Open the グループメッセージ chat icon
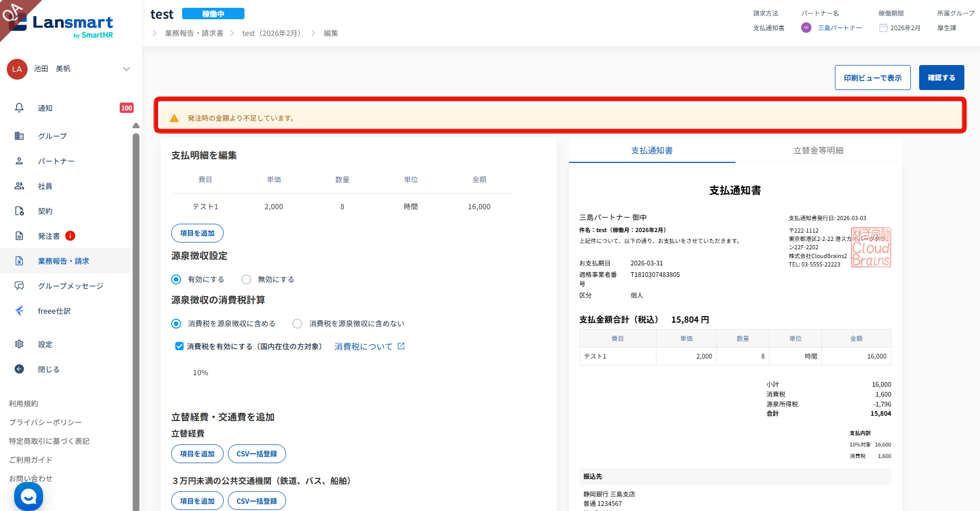Screen dimensions: 980x511 (x=19, y=286)
